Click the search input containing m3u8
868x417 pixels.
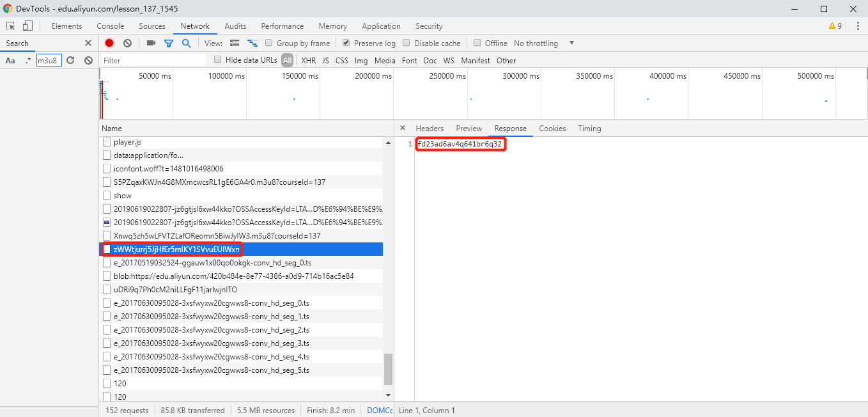(x=49, y=60)
